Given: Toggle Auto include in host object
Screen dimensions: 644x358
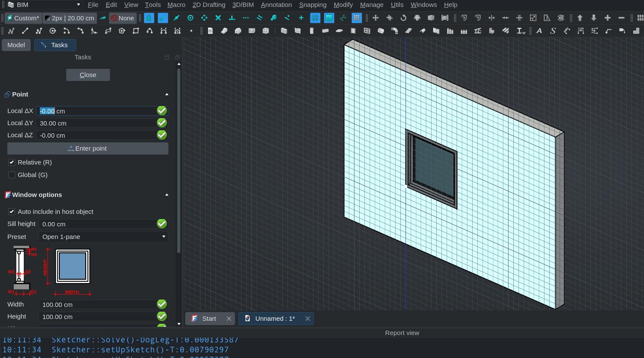Looking at the screenshot, I should click(12, 212).
